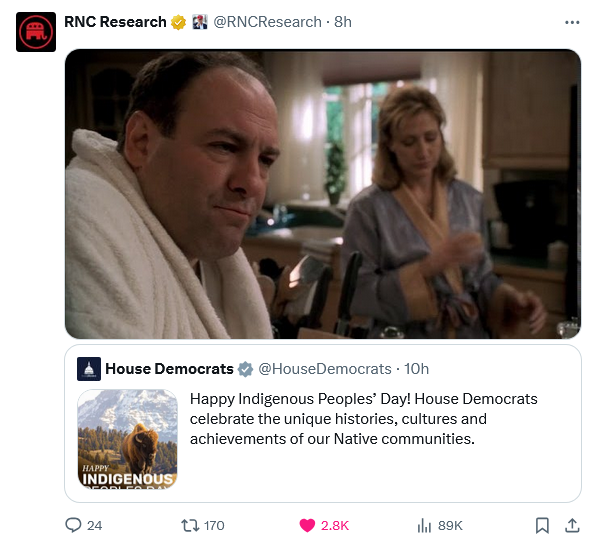Unlike the post via the pink heart

307,525
